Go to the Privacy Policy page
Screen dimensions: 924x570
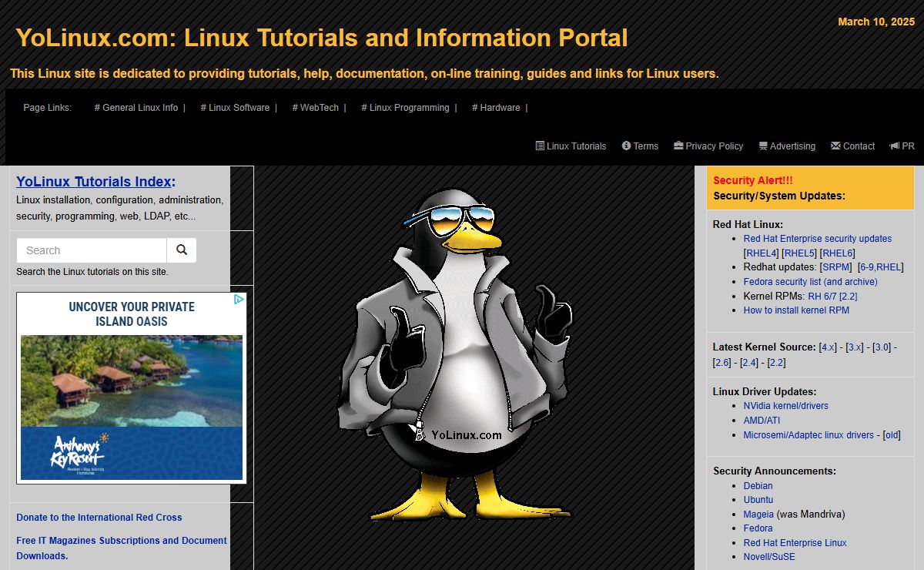[708, 146]
